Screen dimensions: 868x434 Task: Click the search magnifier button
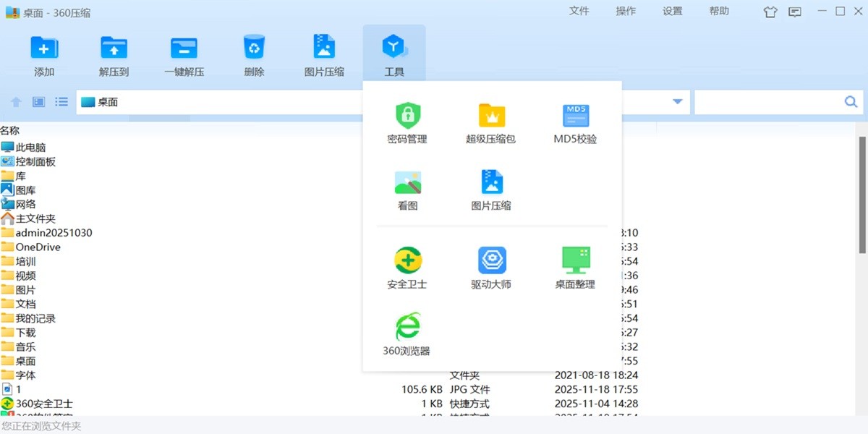tap(851, 101)
